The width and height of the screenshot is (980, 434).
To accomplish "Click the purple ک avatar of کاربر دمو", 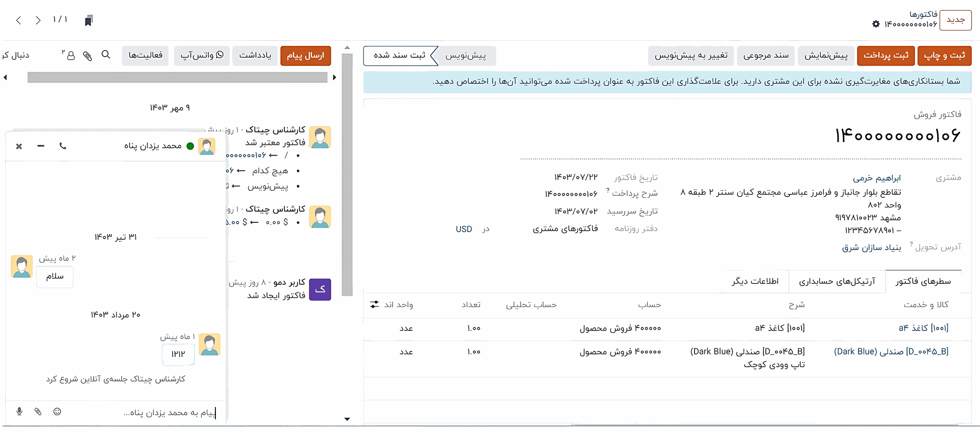I will click(320, 289).
